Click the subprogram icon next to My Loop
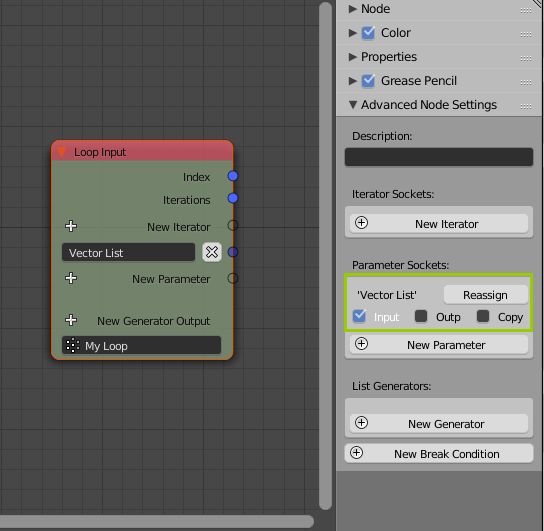 (x=73, y=345)
